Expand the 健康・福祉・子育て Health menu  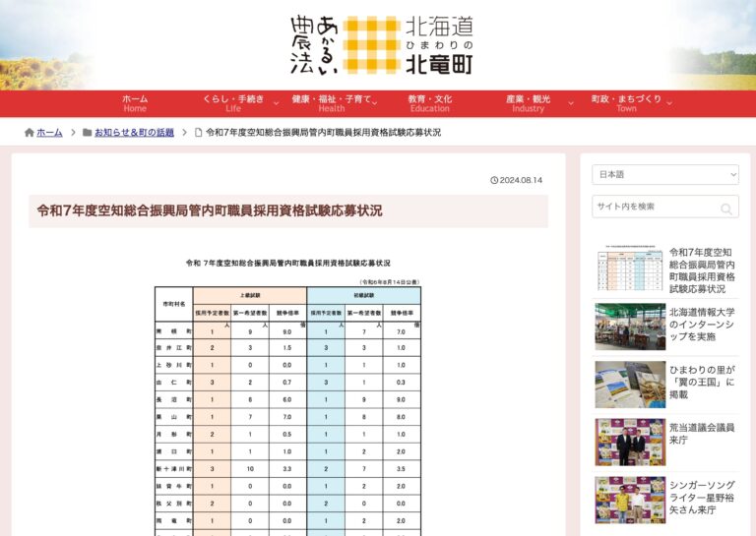(x=332, y=103)
